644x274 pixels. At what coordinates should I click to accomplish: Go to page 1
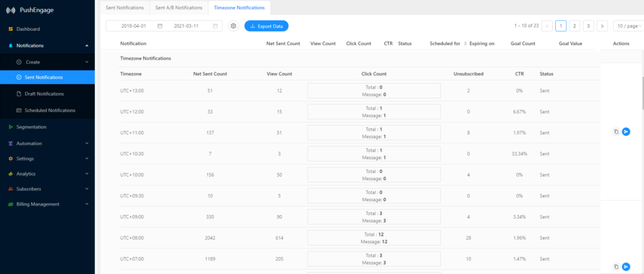560,26
